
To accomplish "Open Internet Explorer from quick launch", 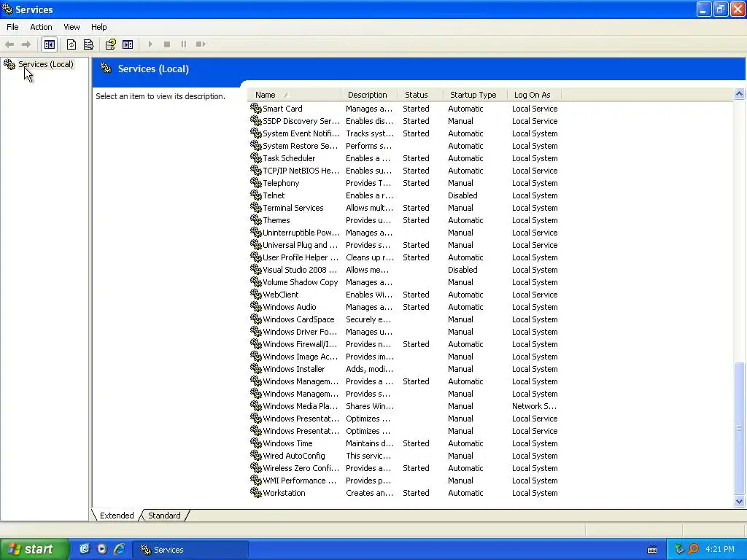I will click(x=119, y=549).
